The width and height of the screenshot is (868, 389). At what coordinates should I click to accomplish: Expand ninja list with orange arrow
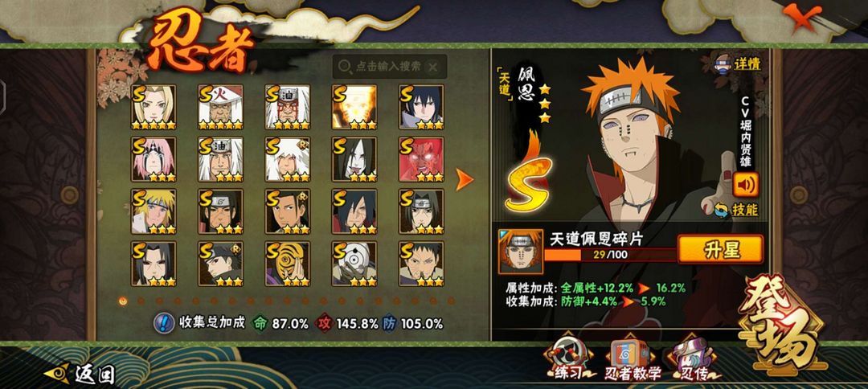[465, 179]
